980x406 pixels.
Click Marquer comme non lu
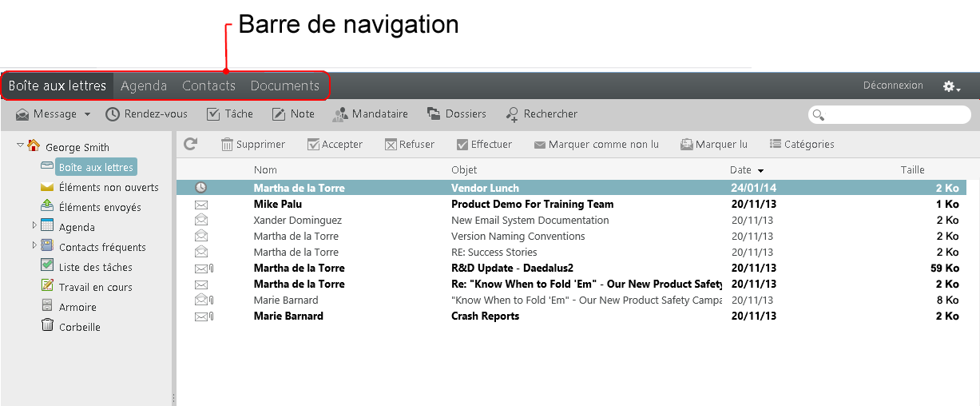pos(597,145)
